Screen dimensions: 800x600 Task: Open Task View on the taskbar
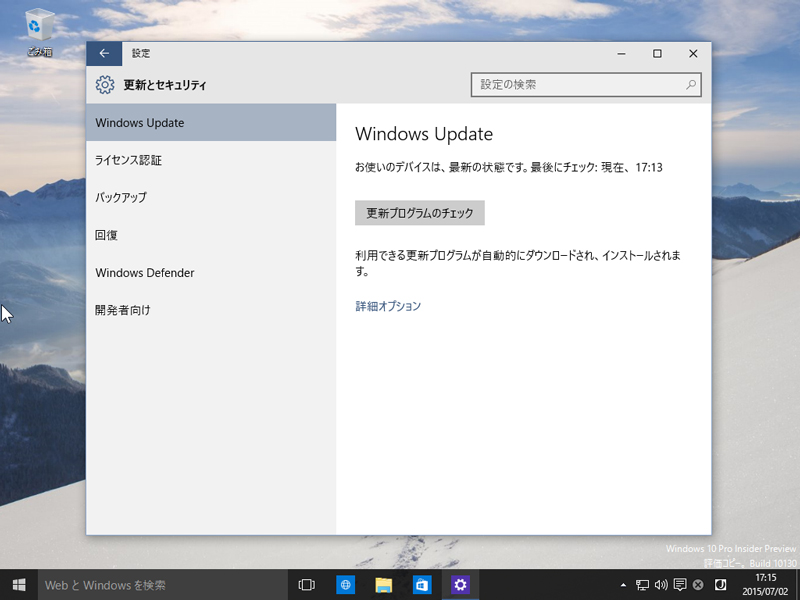point(306,585)
